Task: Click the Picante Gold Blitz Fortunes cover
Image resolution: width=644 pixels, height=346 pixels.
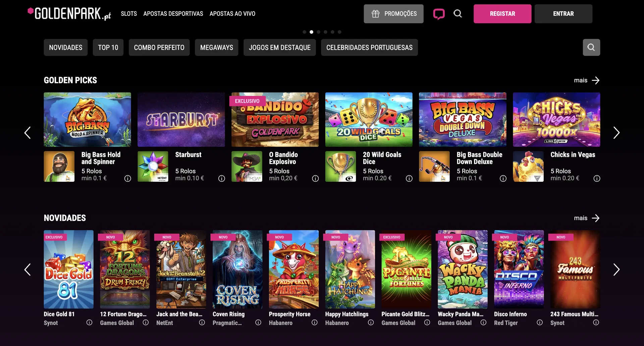Action: click(407, 269)
